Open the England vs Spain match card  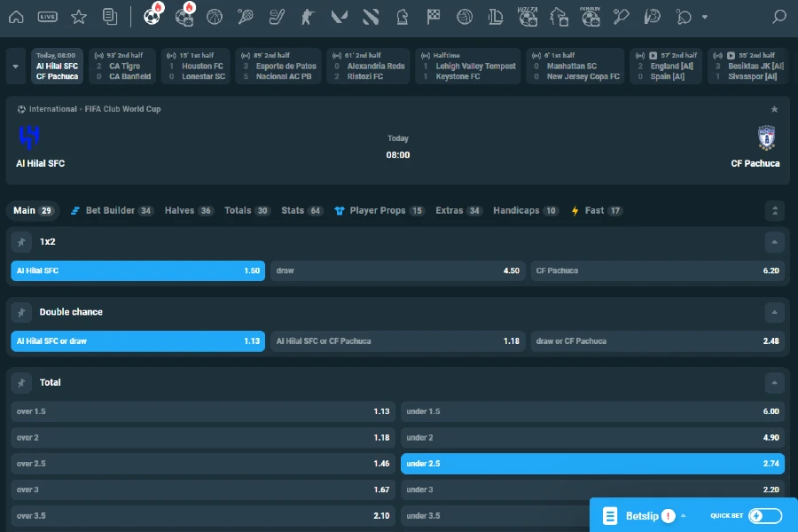click(x=665, y=66)
